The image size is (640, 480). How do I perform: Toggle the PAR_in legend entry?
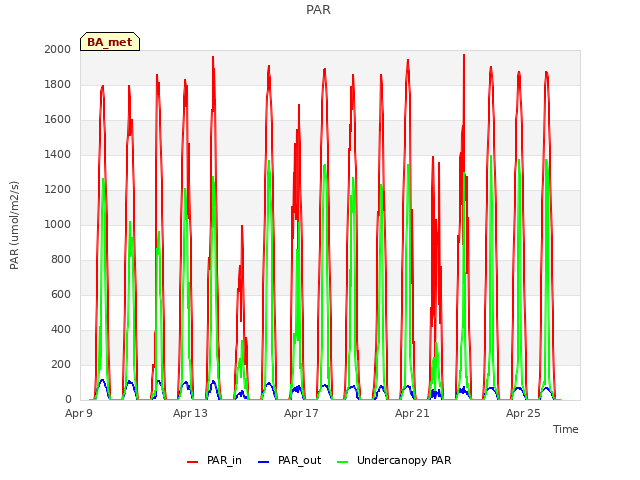(x=214, y=460)
